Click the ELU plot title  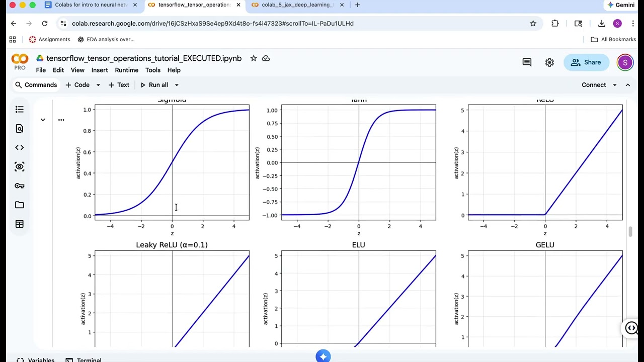click(x=358, y=245)
